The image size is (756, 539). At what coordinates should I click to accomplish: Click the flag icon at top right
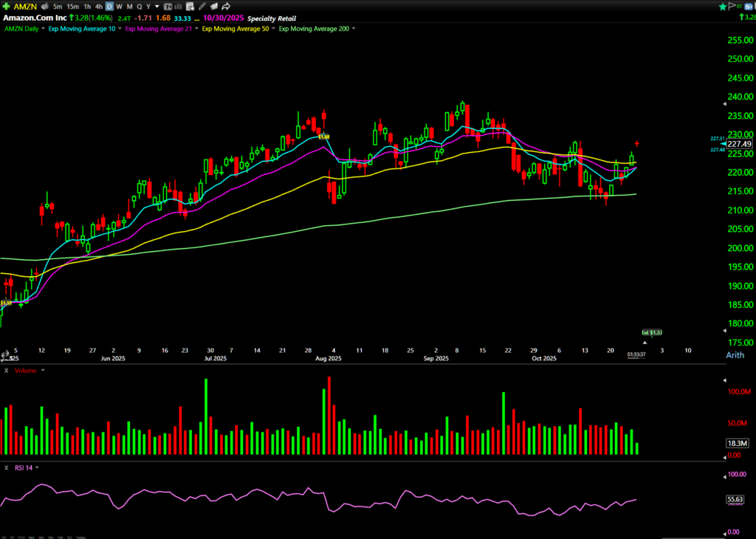[x=732, y=6]
